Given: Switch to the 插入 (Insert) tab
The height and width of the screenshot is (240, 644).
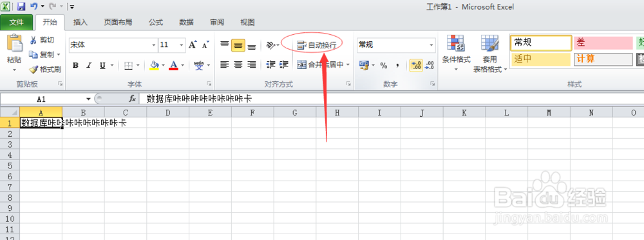Looking at the screenshot, I should tap(80, 22).
